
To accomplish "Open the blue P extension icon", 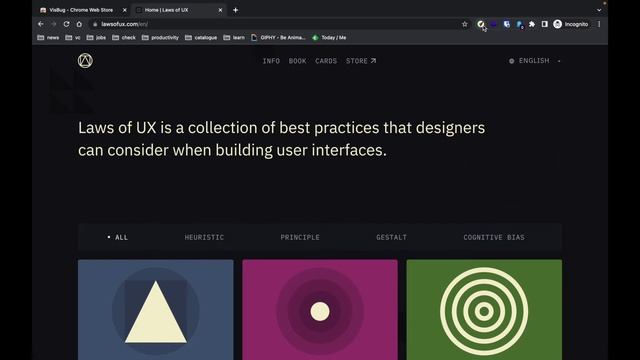I will [x=519, y=24].
